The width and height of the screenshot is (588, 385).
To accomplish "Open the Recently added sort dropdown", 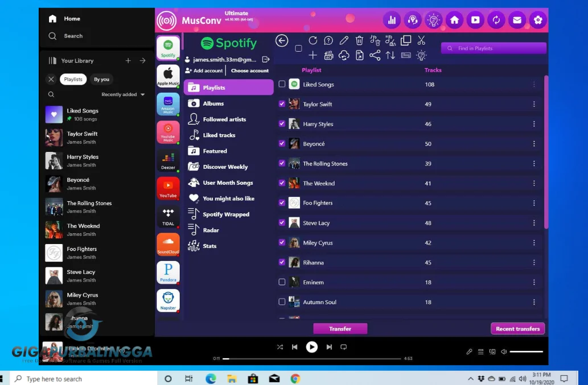I will coord(123,94).
